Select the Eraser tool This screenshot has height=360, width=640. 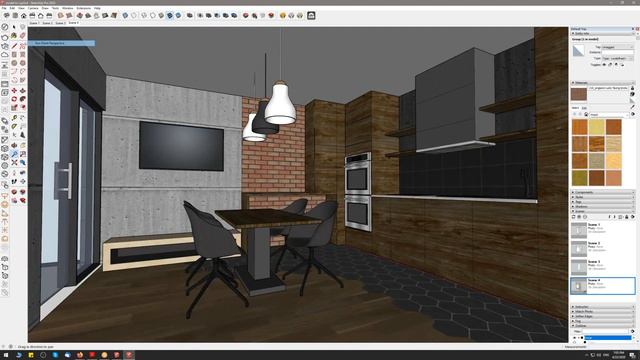[x=22, y=36]
